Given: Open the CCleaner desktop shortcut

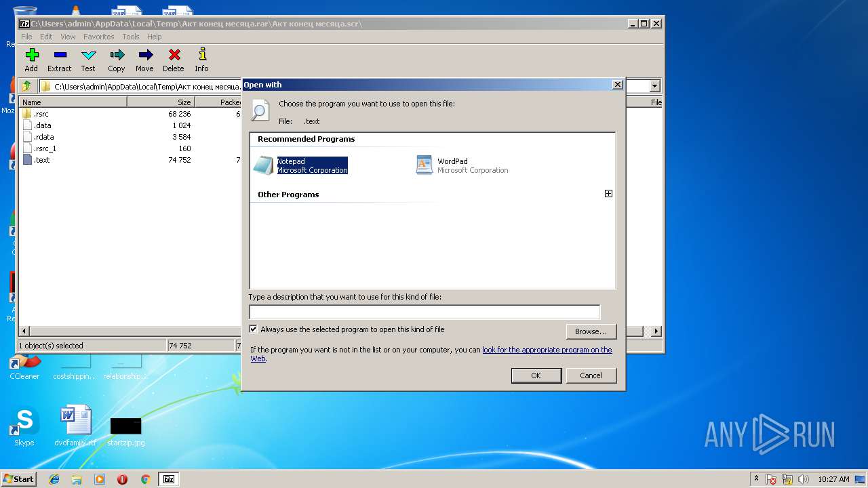Looking at the screenshot, I should (24, 366).
